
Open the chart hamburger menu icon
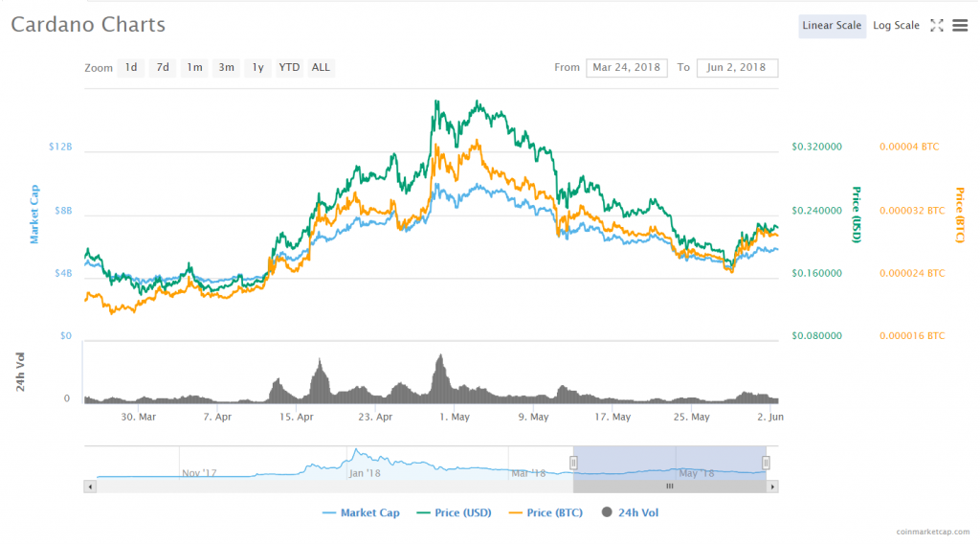(960, 26)
